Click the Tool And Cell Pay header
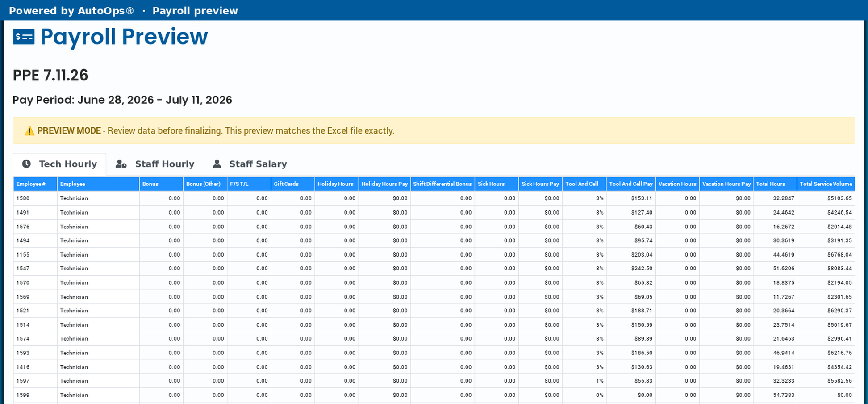Viewport: 868px width, 404px height. pyautogui.click(x=631, y=184)
